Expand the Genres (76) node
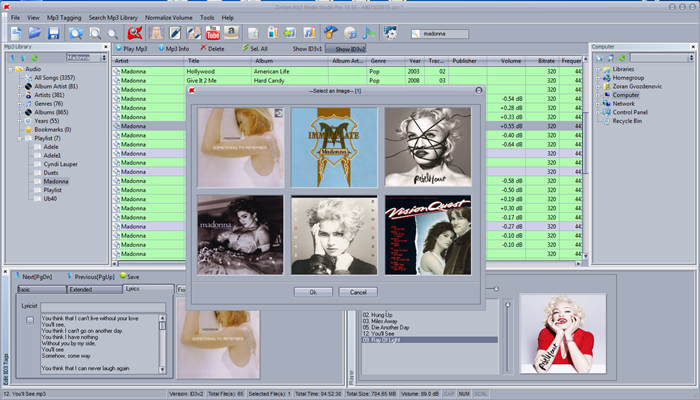Screen dimensions: 700x400 [x=20, y=104]
